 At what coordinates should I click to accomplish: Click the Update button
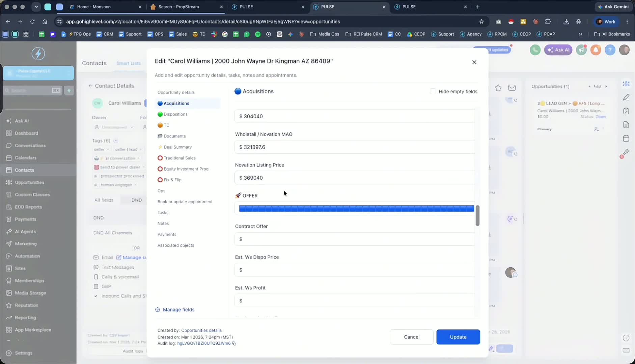(458, 337)
